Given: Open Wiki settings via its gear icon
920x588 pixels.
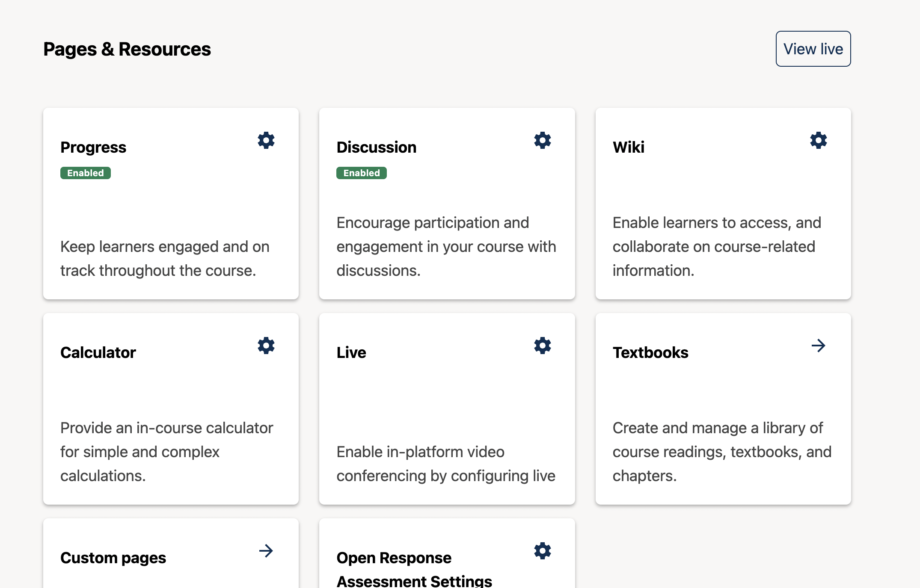Looking at the screenshot, I should coord(818,141).
